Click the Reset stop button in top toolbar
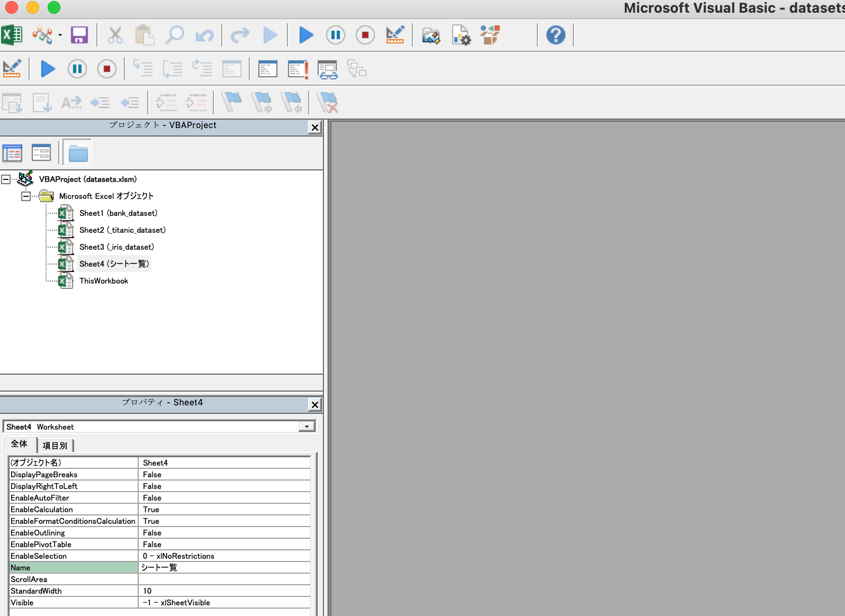 tap(365, 35)
